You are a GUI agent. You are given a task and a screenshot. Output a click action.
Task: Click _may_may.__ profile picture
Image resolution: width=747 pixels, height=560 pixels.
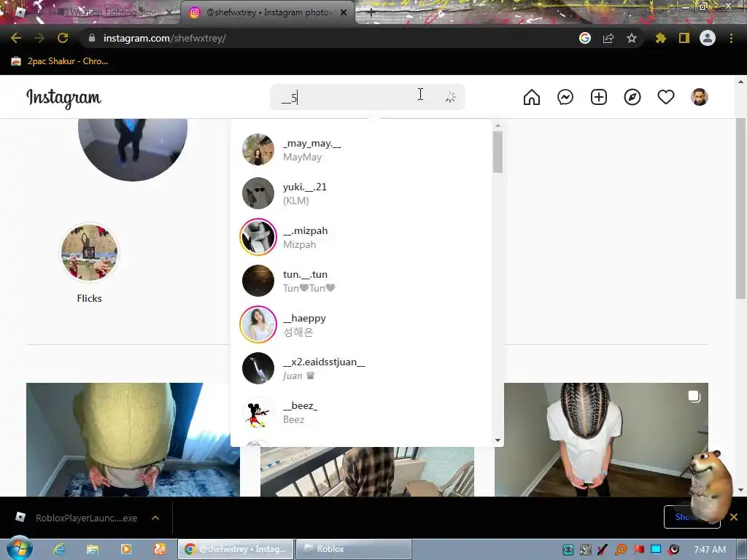pyautogui.click(x=258, y=149)
